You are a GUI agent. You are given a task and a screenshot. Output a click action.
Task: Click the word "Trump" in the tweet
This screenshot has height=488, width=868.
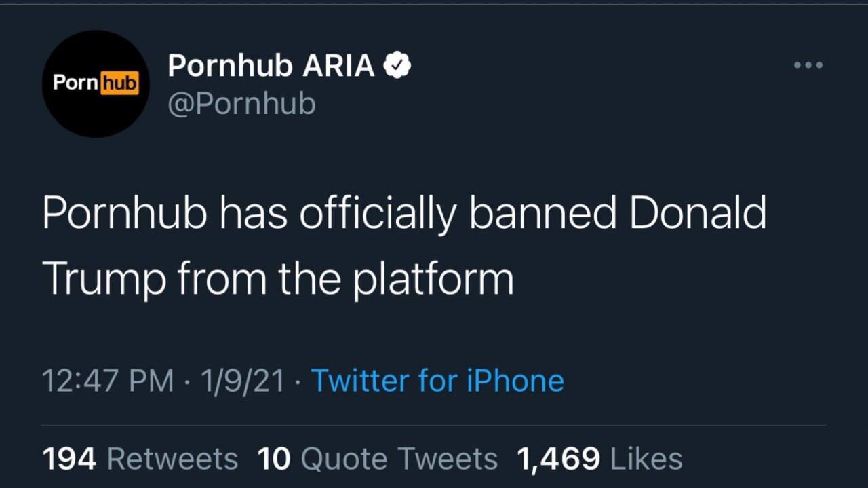tap(103, 278)
